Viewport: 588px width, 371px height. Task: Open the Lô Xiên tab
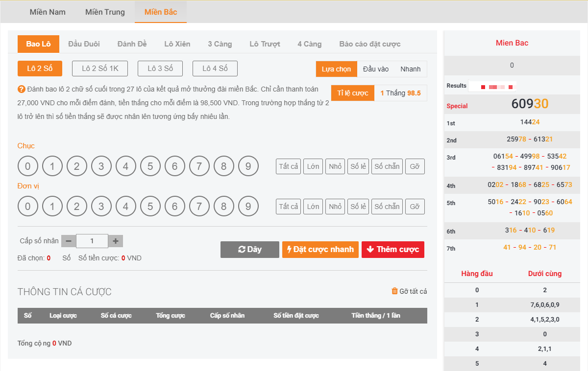pyautogui.click(x=177, y=44)
